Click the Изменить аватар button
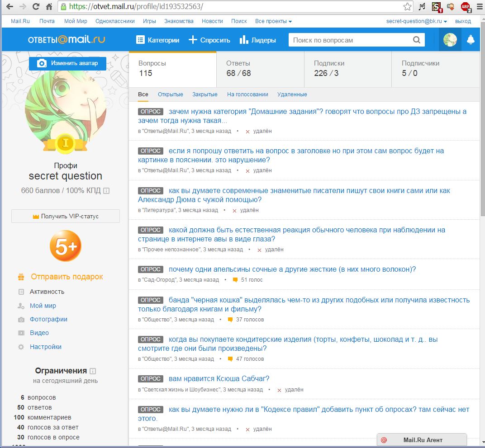This screenshot has width=485, height=448. 67,63
